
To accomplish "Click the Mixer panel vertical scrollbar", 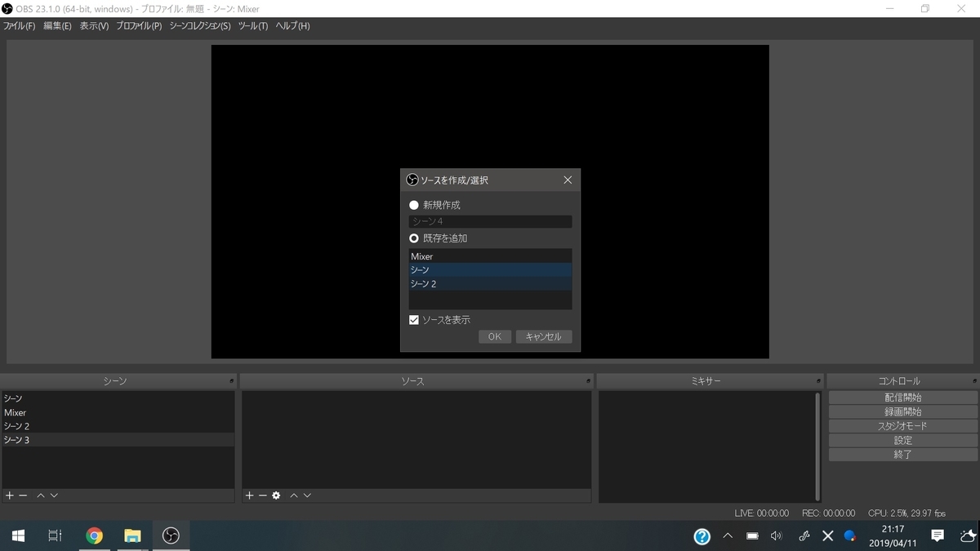I will [817, 447].
